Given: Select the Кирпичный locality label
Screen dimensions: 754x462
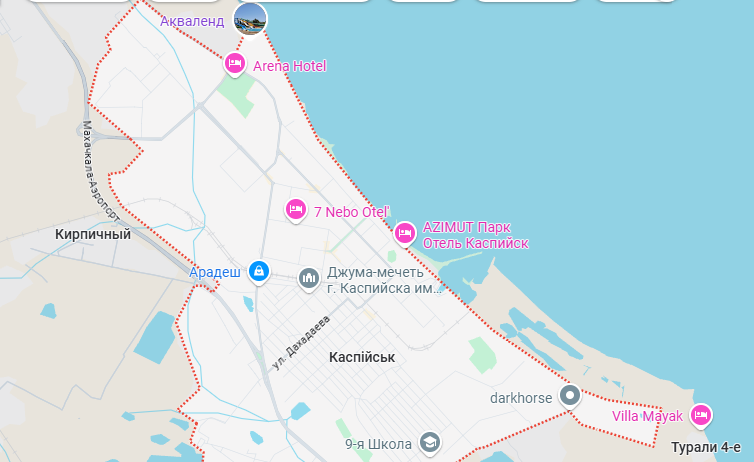Looking at the screenshot, I should tap(93, 234).
